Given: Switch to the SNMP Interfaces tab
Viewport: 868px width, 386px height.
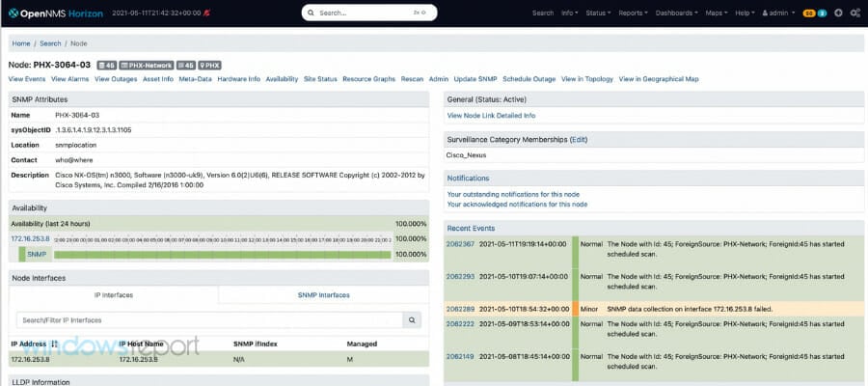Looking at the screenshot, I should [323, 295].
